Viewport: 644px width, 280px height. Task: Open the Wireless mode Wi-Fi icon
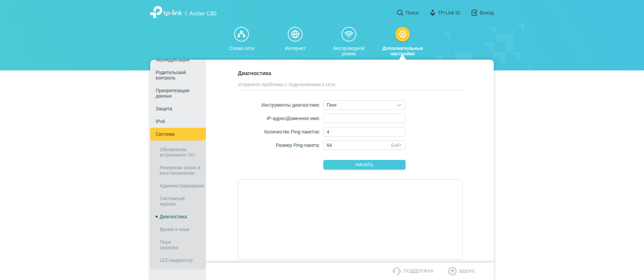click(x=349, y=34)
